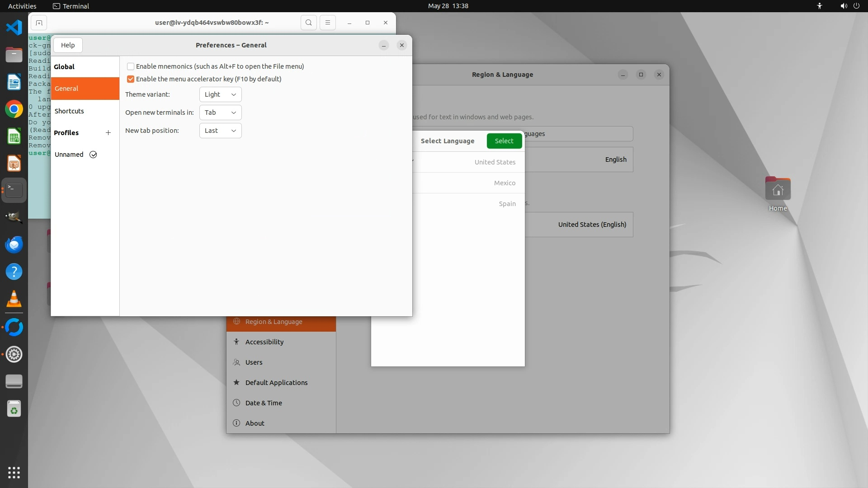Open the VLC media player dock icon

click(14, 299)
